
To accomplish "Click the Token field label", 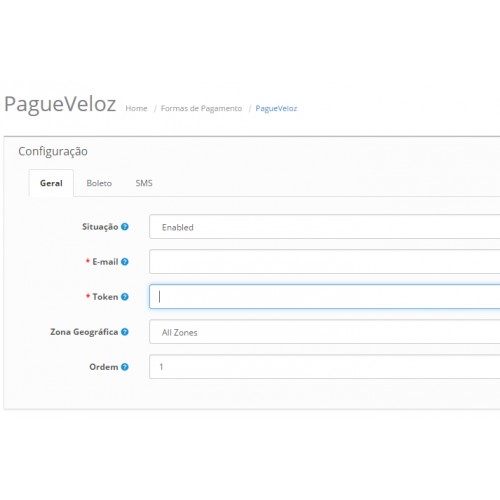I will pos(105,297).
